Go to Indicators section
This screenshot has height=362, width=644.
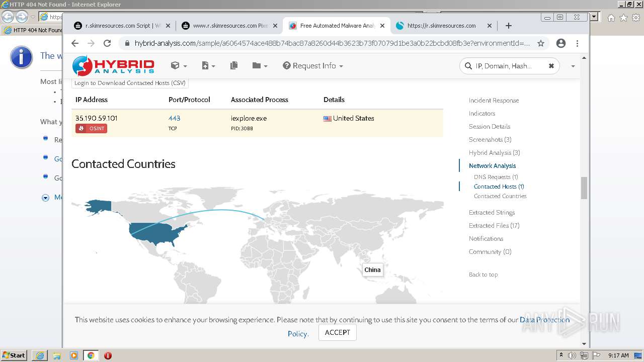click(x=482, y=114)
